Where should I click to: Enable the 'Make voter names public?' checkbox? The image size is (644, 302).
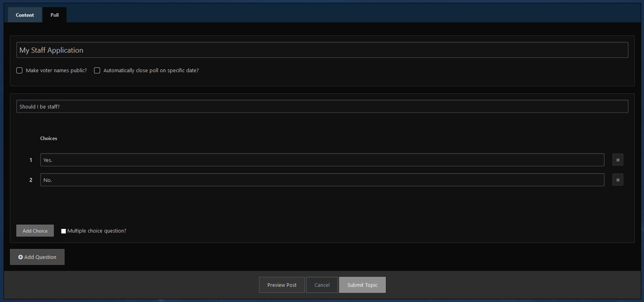[x=19, y=71]
